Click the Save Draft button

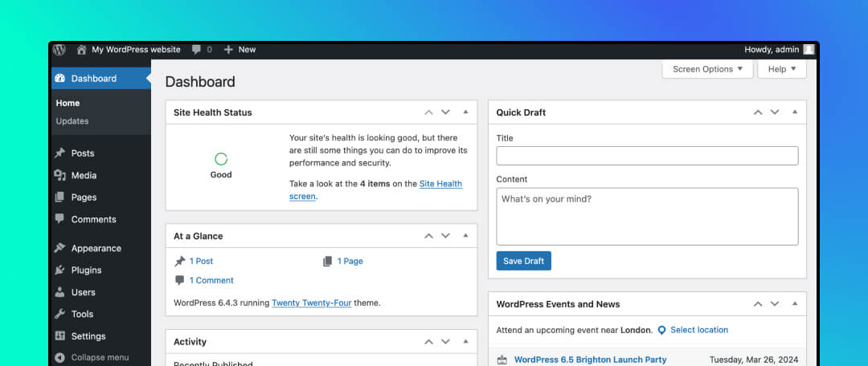pyautogui.click(x=524, y=261)
